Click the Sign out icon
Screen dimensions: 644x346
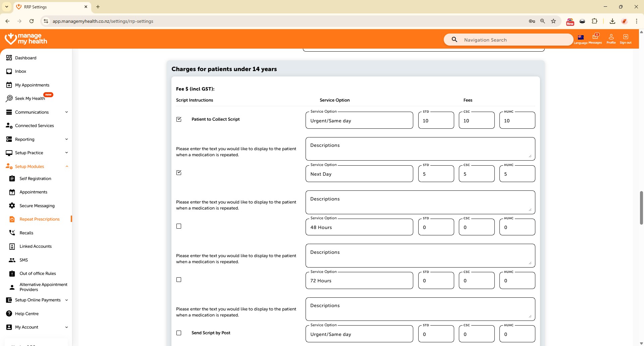625,37
